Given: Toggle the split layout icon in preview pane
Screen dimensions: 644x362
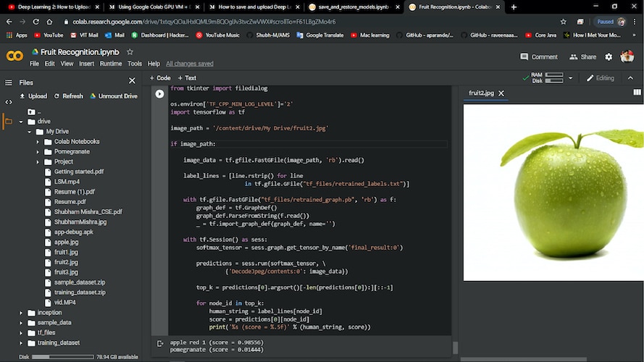Looking at the screenshot, I should click(x=637, y=93).
